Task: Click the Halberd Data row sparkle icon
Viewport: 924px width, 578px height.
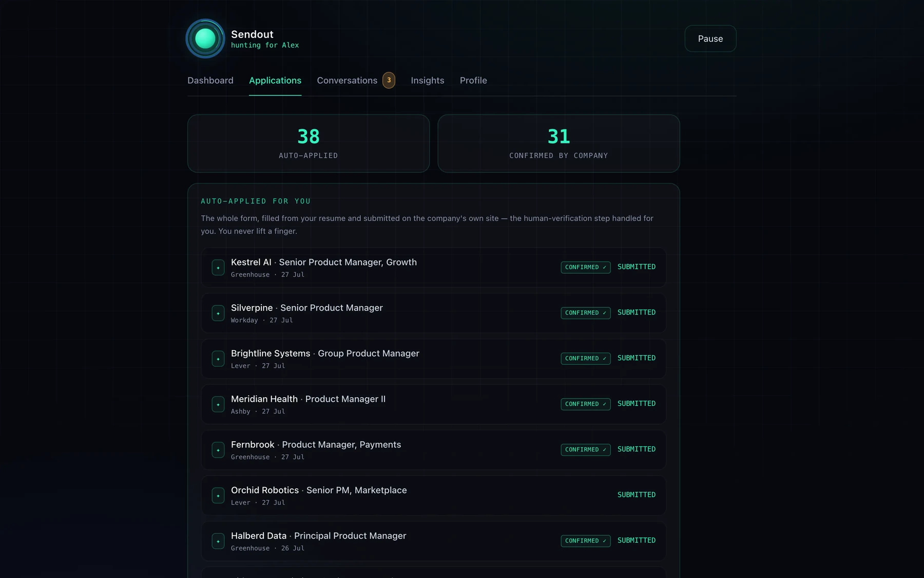Action: (218, 541)
